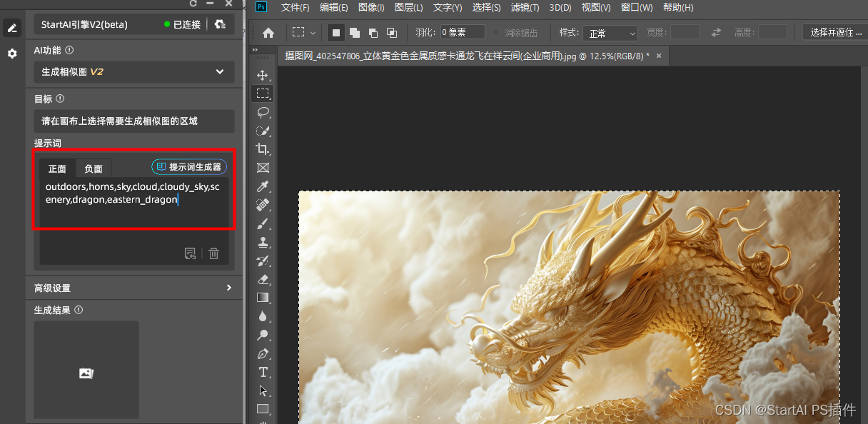Select the Quick Selection tool
Image resolution: width=868 pixels, height=424 pixels.
[263, 131]
